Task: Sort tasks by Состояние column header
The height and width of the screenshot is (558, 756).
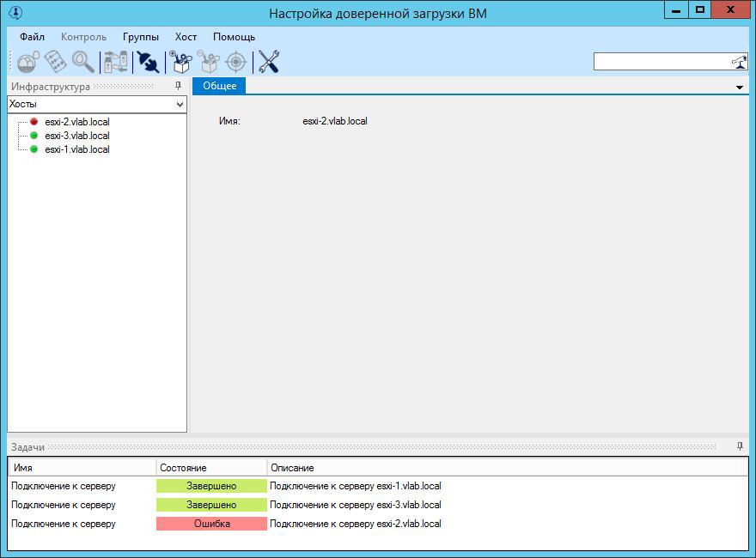Action: 211,467
